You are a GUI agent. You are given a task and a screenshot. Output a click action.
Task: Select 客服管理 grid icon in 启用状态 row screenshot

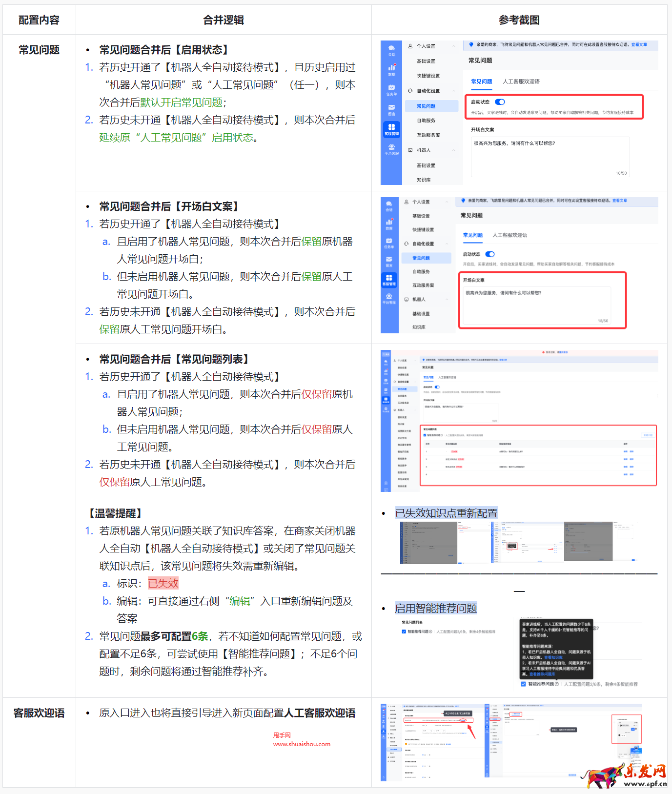click(x=391, y=127)
